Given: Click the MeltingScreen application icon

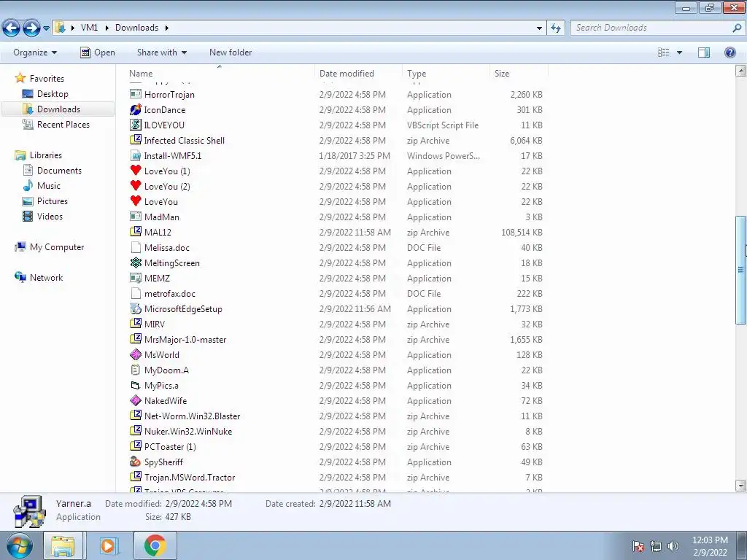Looking at the screenshot, I should [x=136, y=262].
